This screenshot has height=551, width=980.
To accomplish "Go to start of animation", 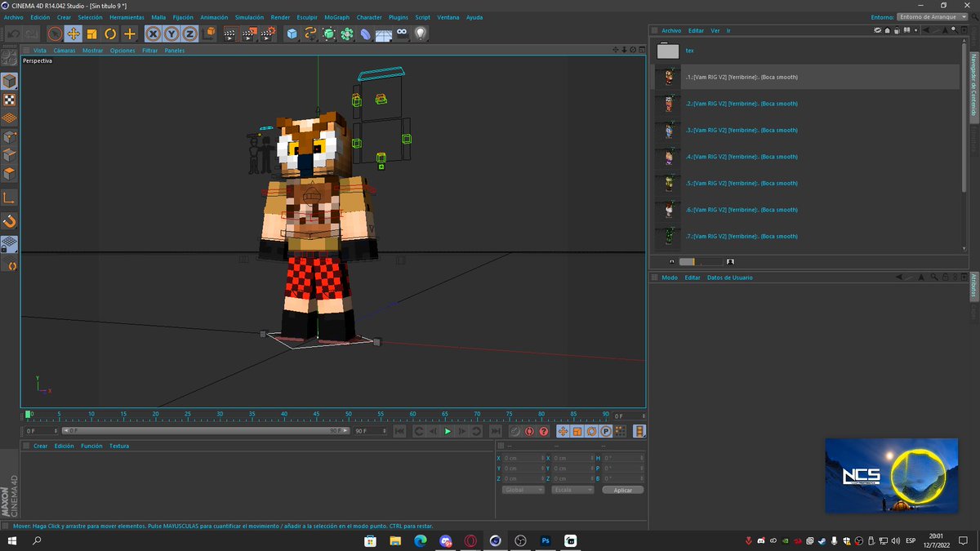I will pyautogui.click(x=399, y=431).
